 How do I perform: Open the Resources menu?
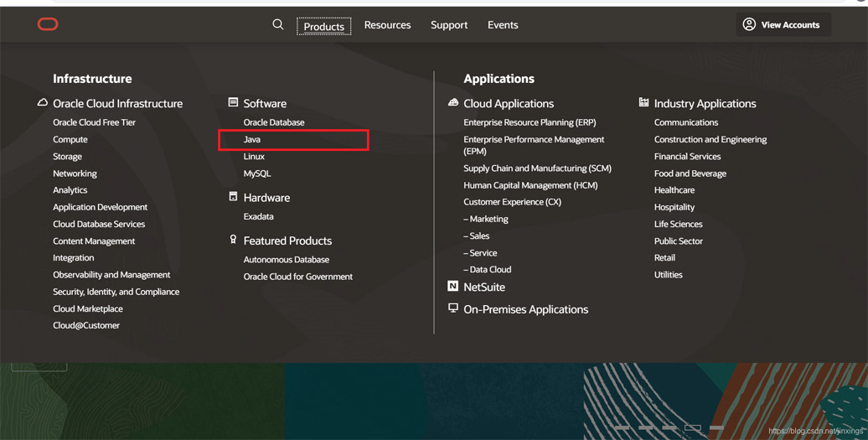tap(387, 25)
